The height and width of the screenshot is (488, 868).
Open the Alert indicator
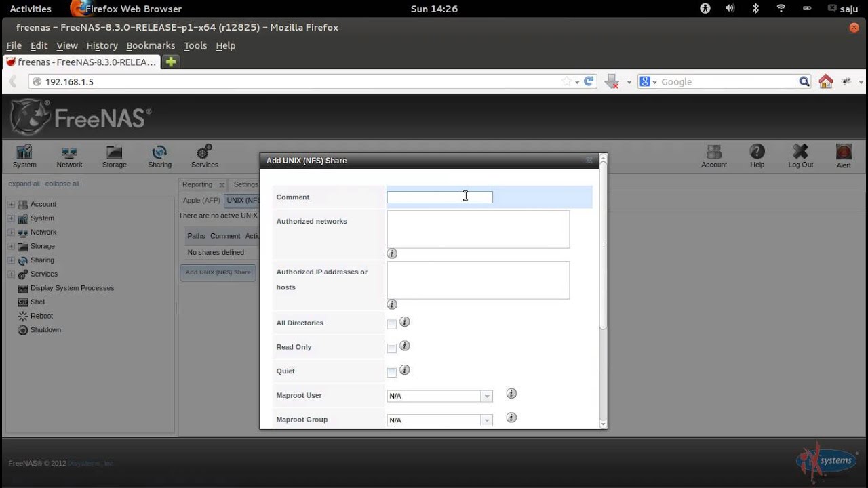(x=844, y=157)
